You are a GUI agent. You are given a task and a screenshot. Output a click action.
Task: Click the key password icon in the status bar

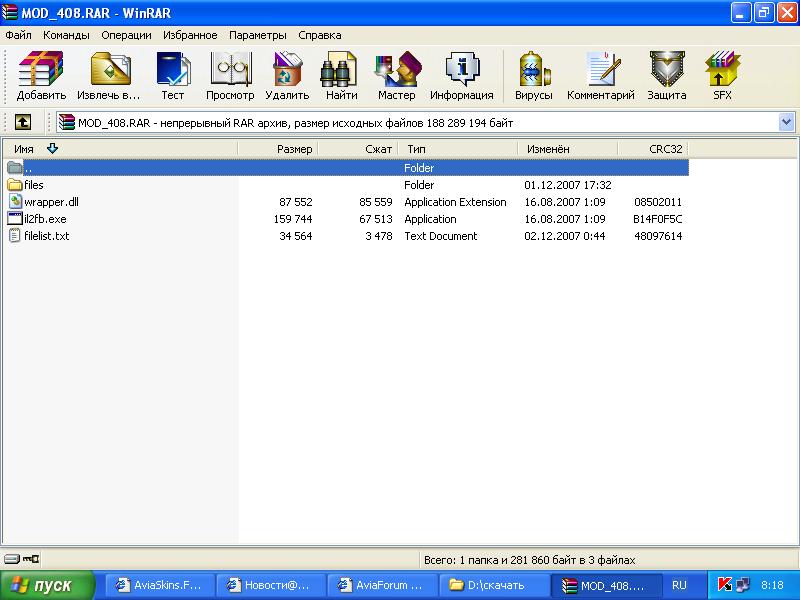click(31, 559)
